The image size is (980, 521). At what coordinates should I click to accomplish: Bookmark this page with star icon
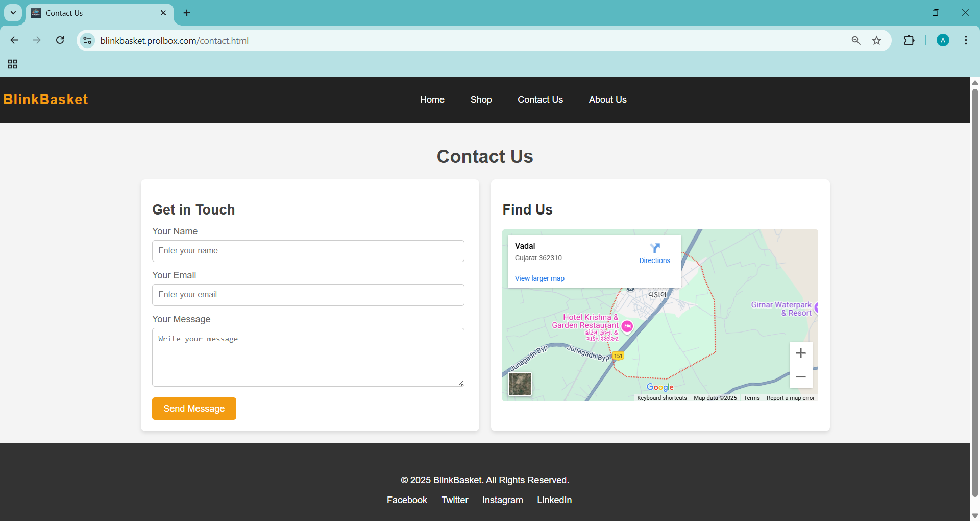[876, 40]
